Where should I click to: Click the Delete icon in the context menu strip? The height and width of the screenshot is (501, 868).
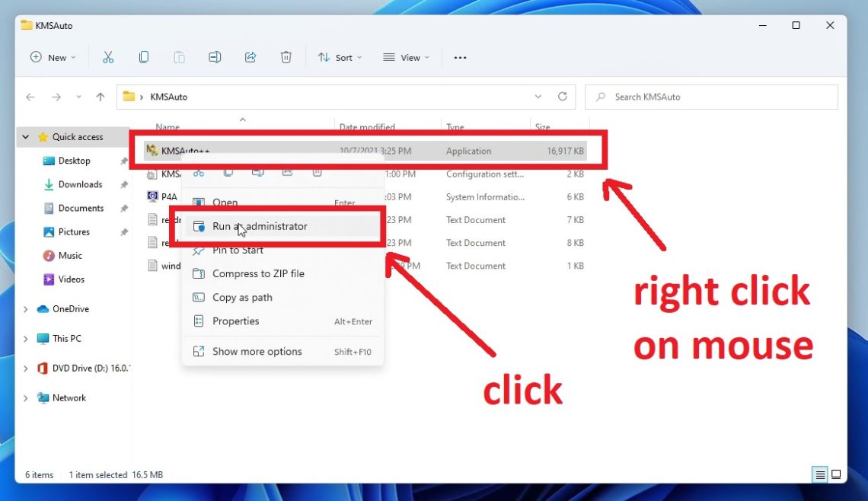point(317,172)
